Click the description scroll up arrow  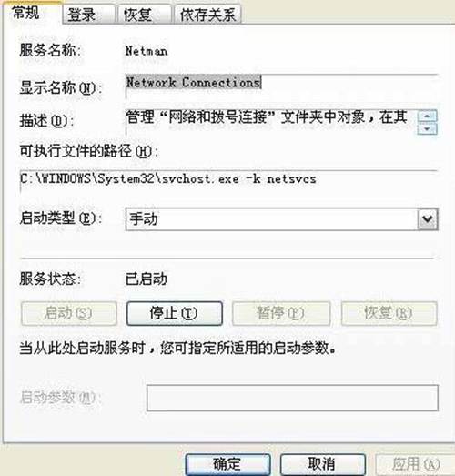427,116
